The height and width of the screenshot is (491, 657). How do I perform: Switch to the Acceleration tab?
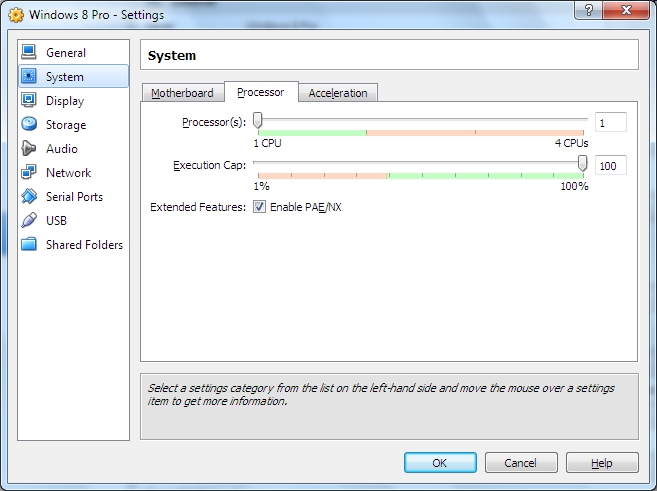coord(338,93)
